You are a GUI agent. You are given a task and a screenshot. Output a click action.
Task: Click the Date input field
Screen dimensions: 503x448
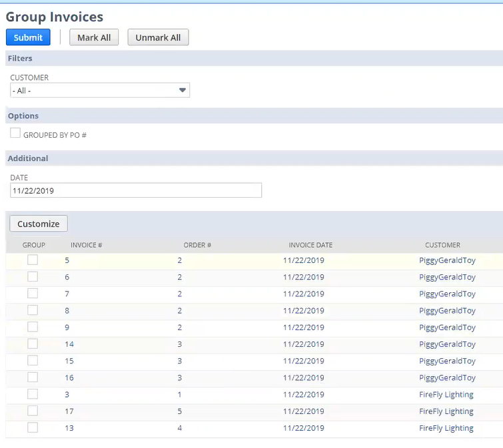pyautogui.click(x=136, y=190)
